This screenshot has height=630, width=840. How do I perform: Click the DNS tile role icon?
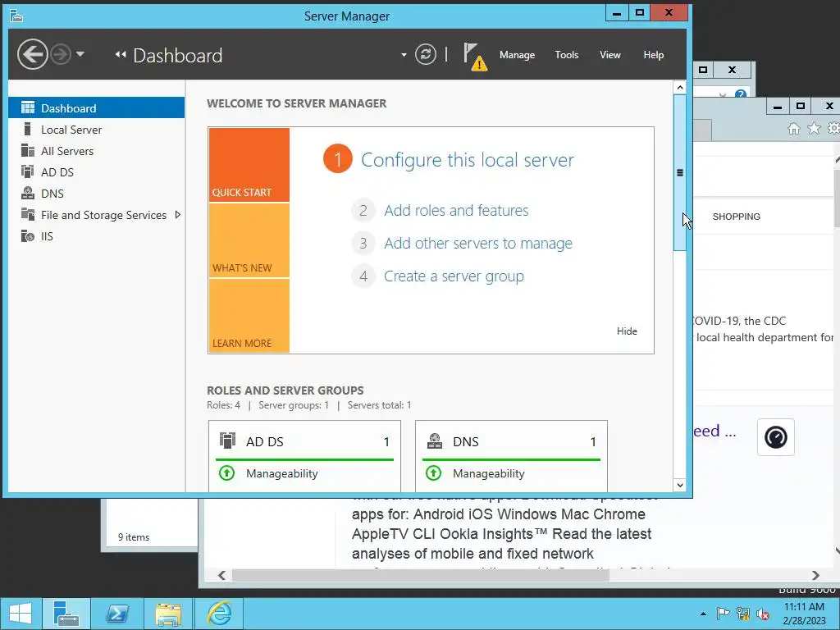point(435,441)
